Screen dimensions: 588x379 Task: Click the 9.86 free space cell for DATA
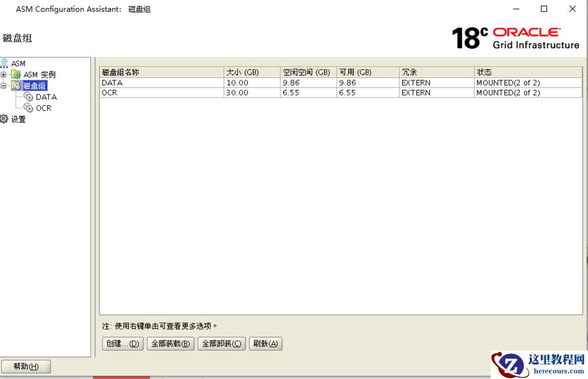308,83
